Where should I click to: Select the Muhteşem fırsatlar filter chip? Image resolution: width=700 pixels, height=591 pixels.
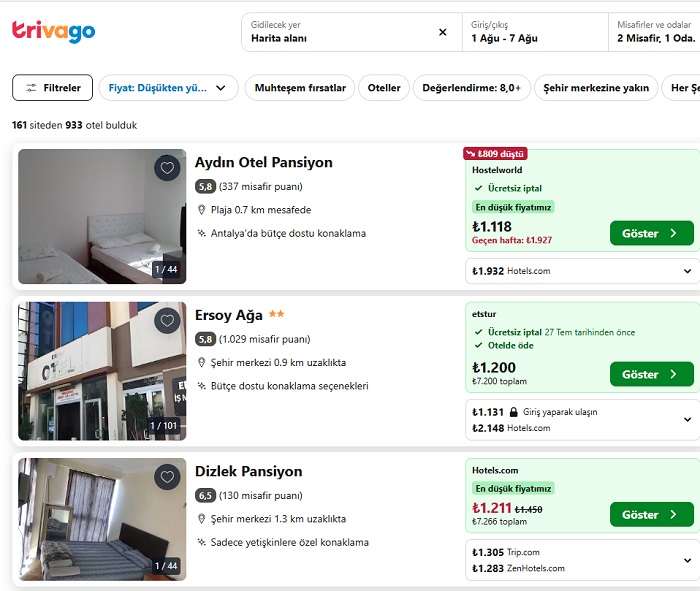(300, 87)
